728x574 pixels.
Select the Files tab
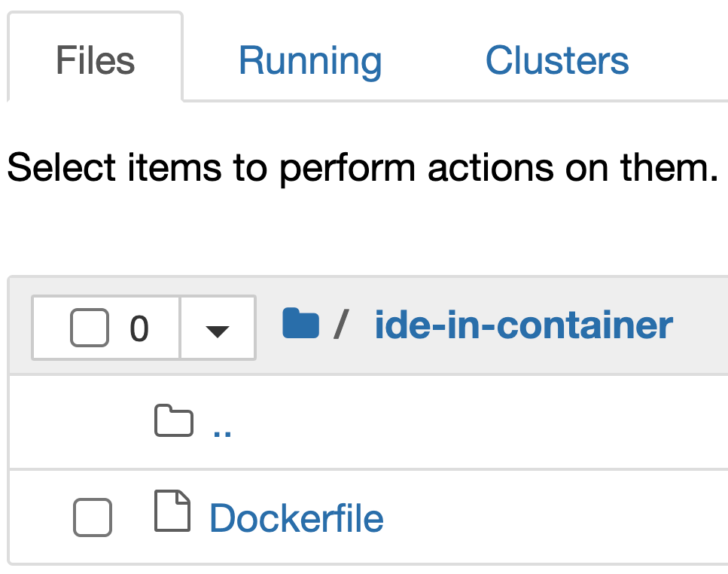(94, 61)
